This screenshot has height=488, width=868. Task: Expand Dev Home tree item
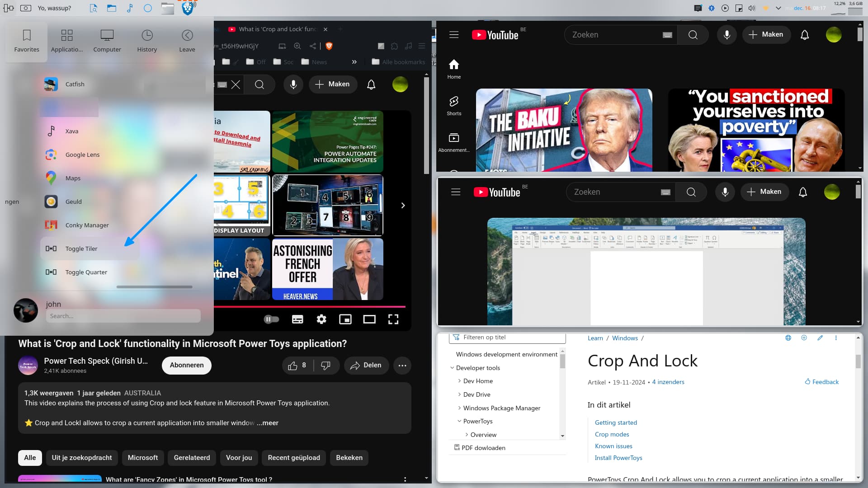pyautogui.click(x=460, y=381)
